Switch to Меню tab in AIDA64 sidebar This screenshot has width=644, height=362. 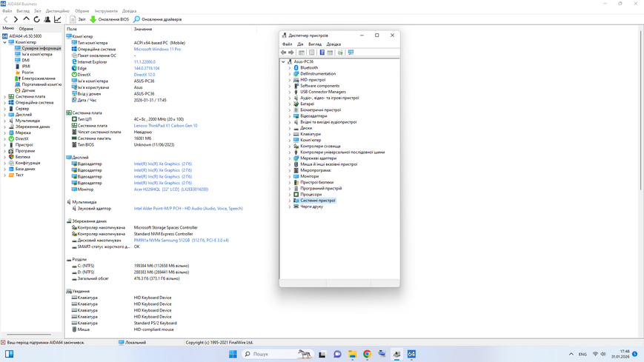click(x=8, y=28)
